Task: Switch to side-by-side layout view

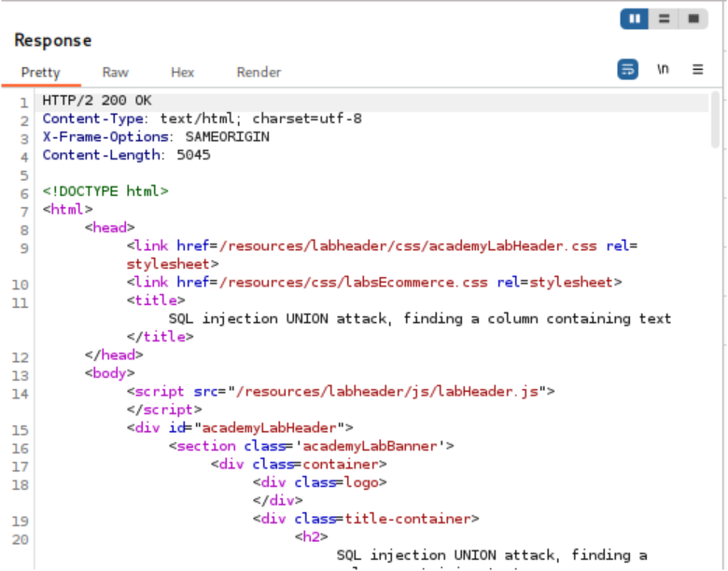Action: tap(635, 19)
